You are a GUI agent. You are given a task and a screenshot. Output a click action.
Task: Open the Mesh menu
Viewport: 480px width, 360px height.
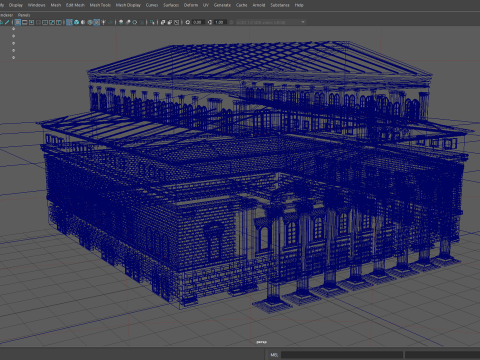(x=56, y=5)
